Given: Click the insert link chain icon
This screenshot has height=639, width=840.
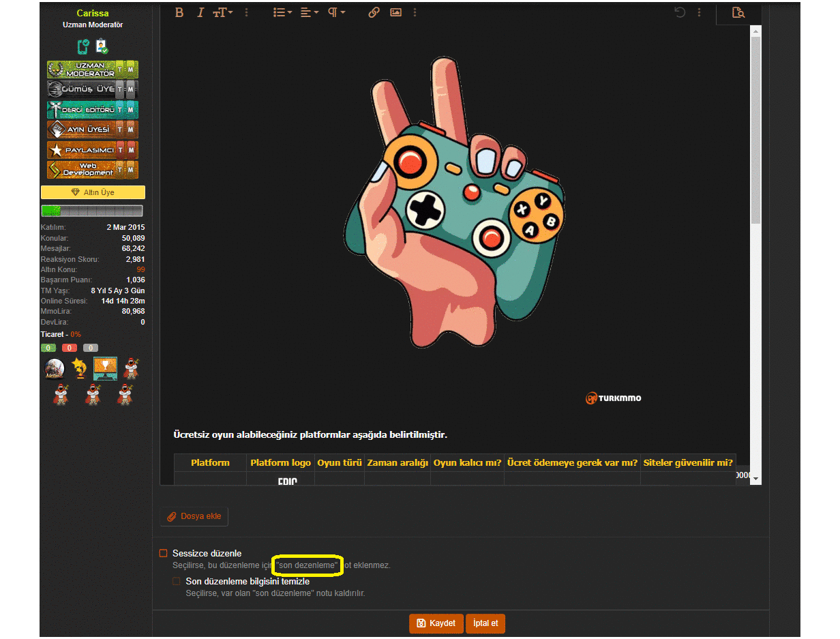Looking at the screenshot, I should (374, 12).
